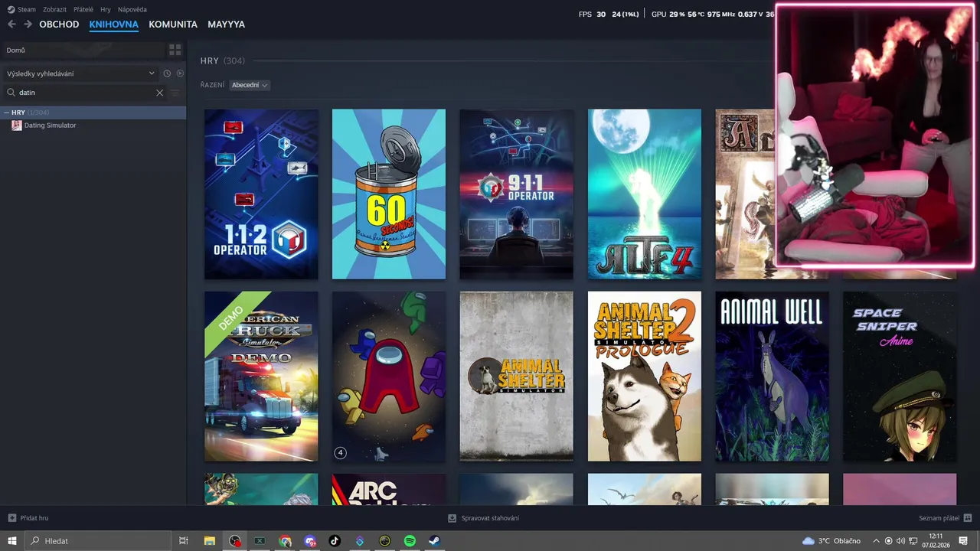
Task: Clear the library search with the X
Action: coord(159,93)
